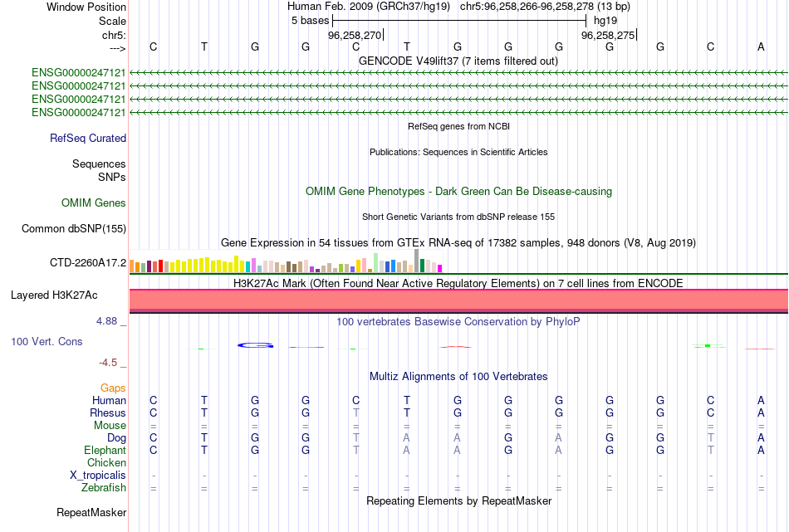The width and height of the screenshot is (789, 532).
Task: Click the -4.5 PhyloP lower bound
Action: 108,363
